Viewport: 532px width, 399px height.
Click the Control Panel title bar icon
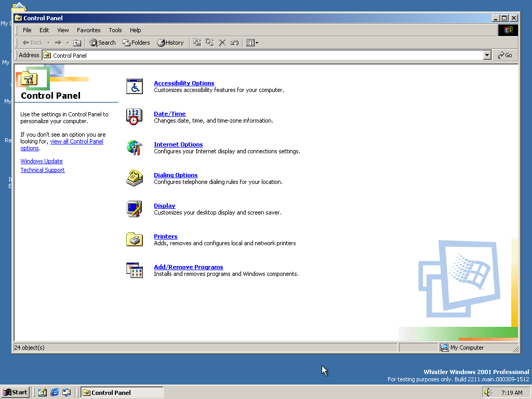pos(18,18)
